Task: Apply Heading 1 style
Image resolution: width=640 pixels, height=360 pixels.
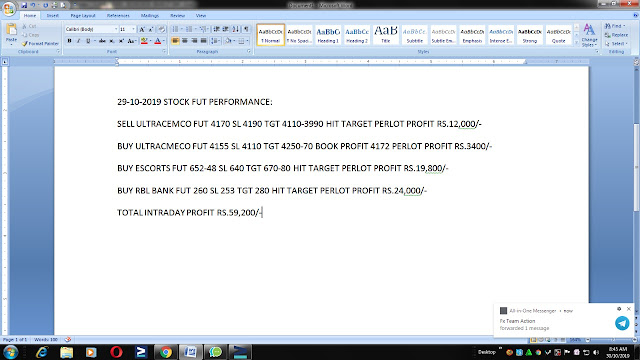Action: click(328, 35)
